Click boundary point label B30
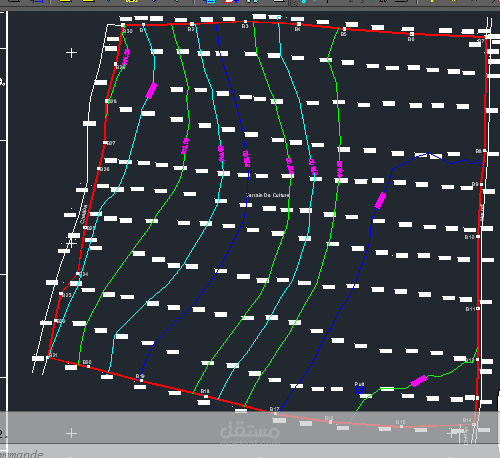The image size is (500, 458). (x=128, y=31)
